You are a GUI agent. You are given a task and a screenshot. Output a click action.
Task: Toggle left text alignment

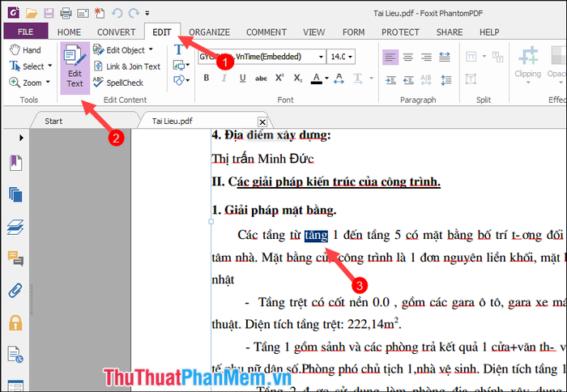coord(390,58)
